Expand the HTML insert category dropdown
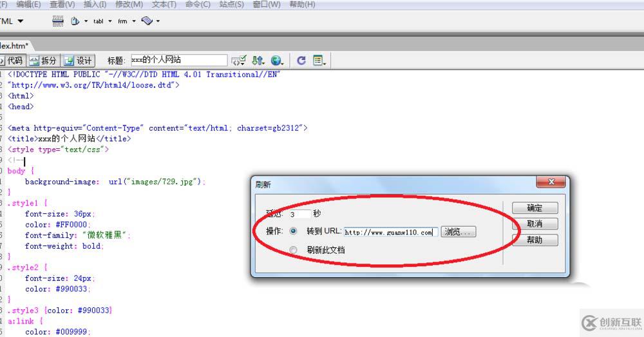 coord(21,21)
